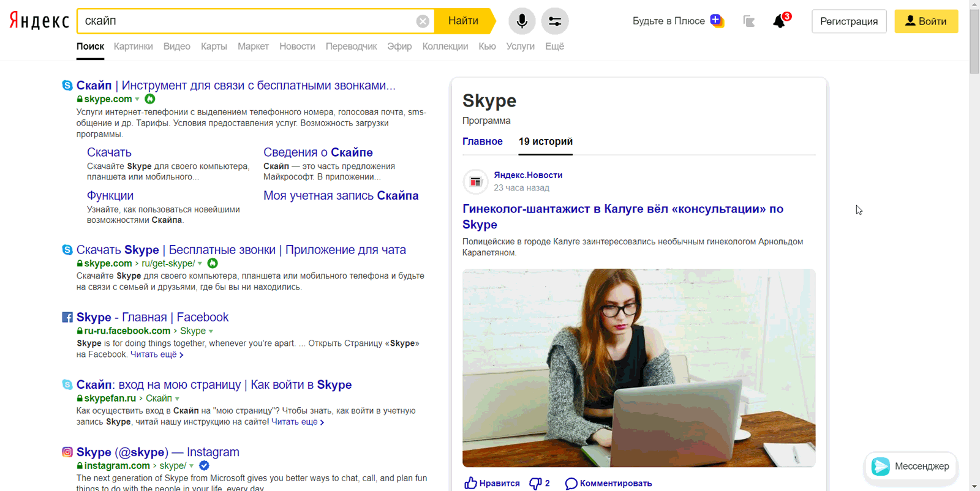The height and width of the screenshot is (491, 980).
Task: Switch to the Карты tab
Action: pyautogui.click(x=214, y=47)
